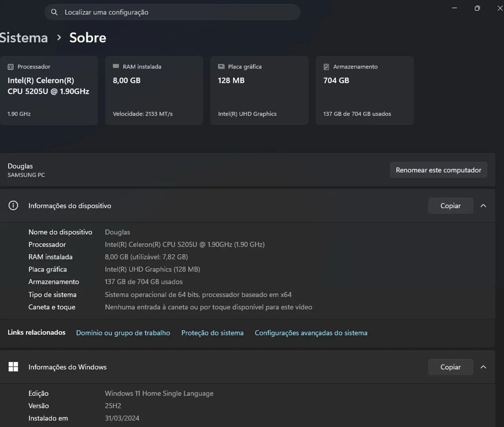Image resolution: width=504 pixels, height=427 pixels.
Task: Click the Instalado em label
Action: click(48, 418)
